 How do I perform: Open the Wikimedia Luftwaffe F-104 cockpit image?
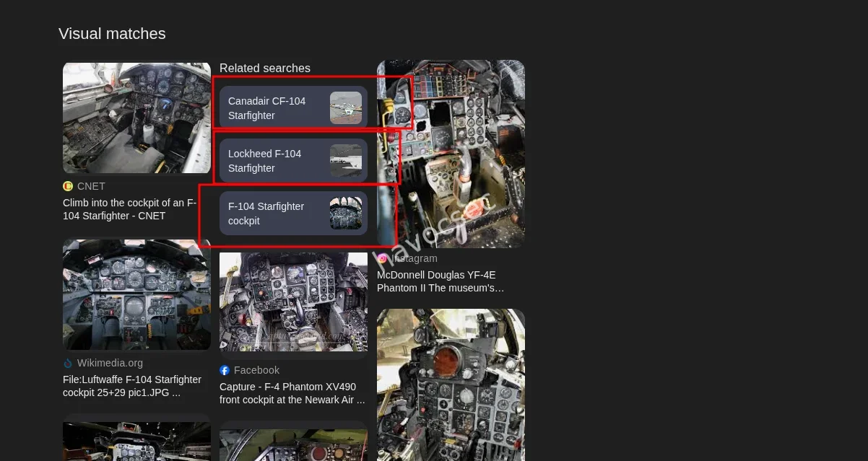tap(136, 295)
